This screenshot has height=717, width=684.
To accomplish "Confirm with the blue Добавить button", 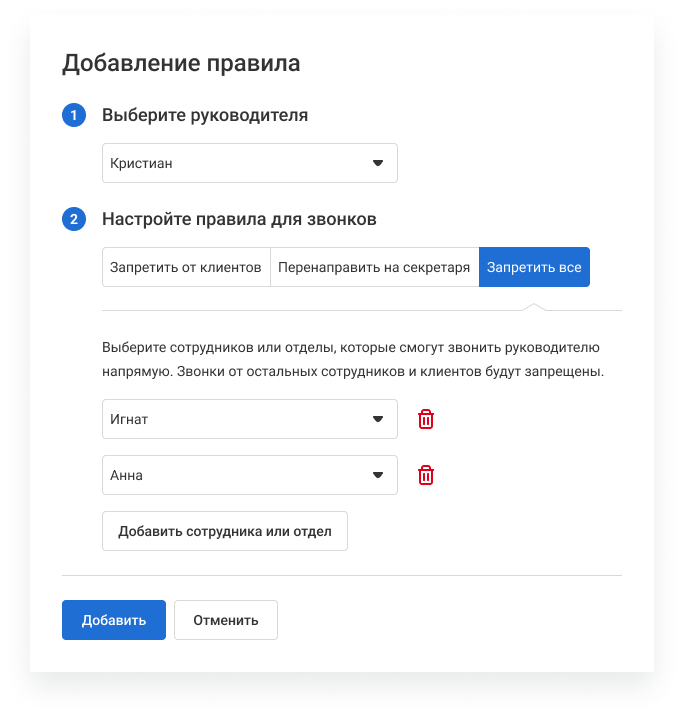I will click(114, 620).
